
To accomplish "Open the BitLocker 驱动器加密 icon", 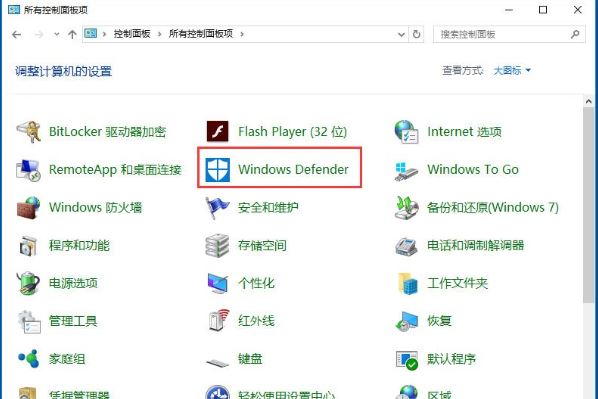I will click(x=29, y=132).
